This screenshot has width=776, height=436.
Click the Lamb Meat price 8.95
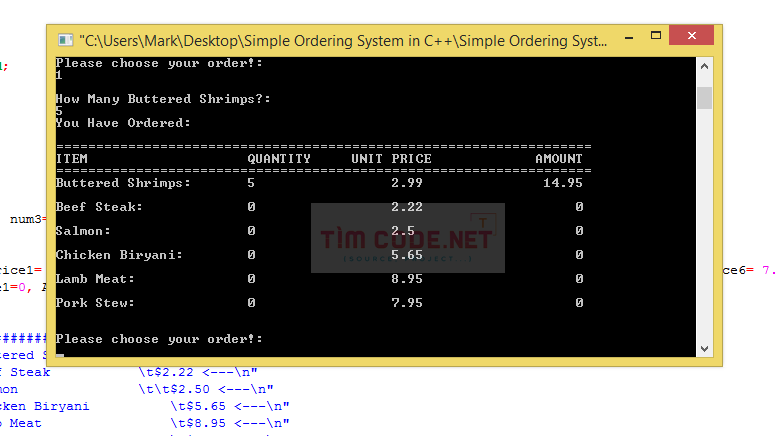coord(407,279)
